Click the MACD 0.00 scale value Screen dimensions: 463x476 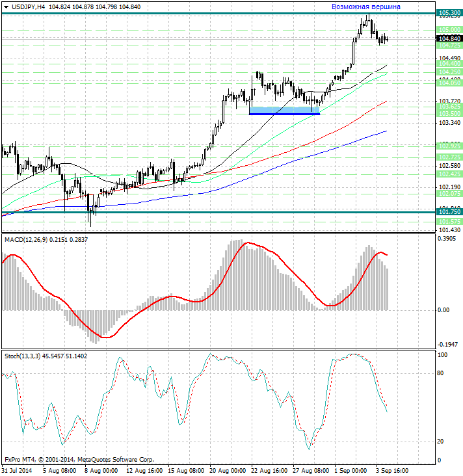coord(443,310)
